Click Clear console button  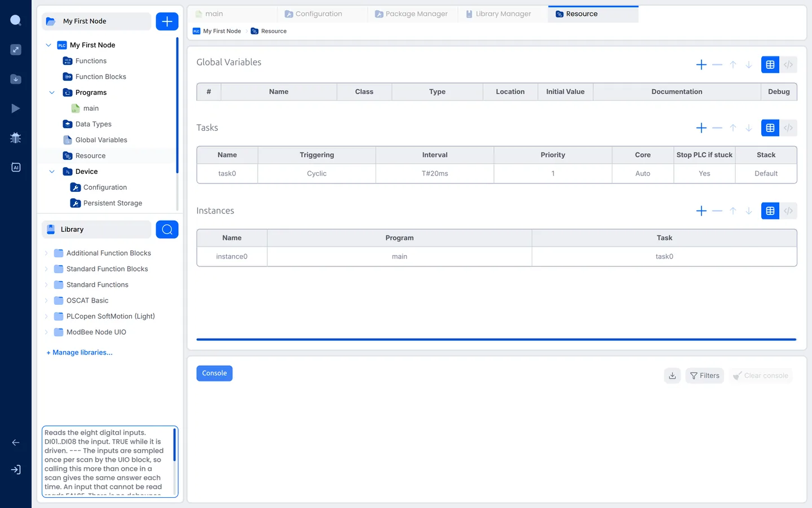coord(761,376)
